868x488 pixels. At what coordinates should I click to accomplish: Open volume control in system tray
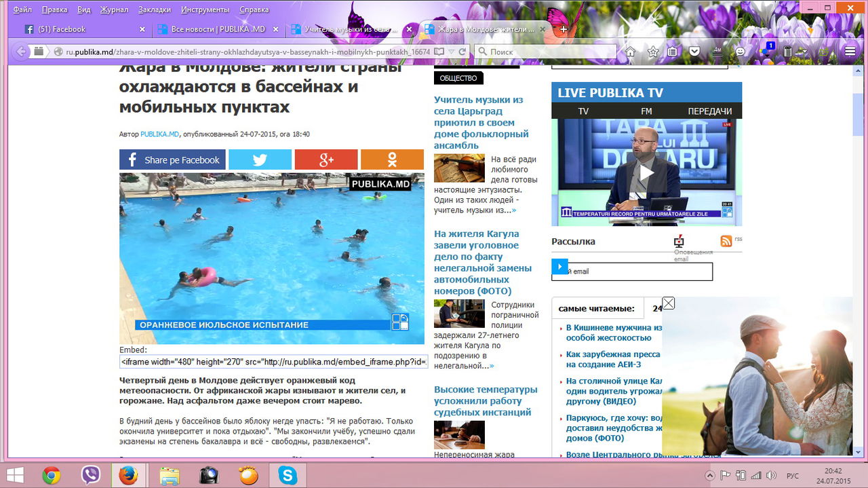click(x=772, y=475)
